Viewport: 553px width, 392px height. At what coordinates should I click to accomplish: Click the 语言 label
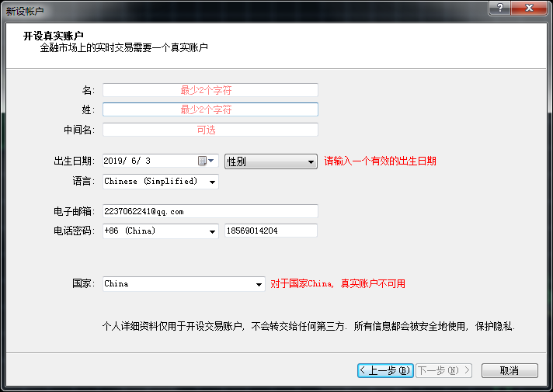coord(84,181)
